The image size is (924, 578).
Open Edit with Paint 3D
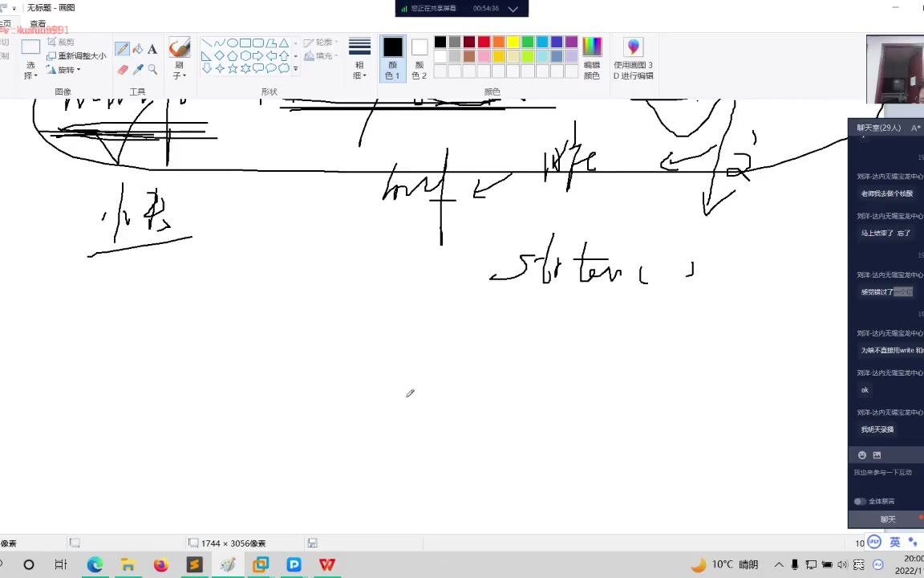click(x=633, y=59)
